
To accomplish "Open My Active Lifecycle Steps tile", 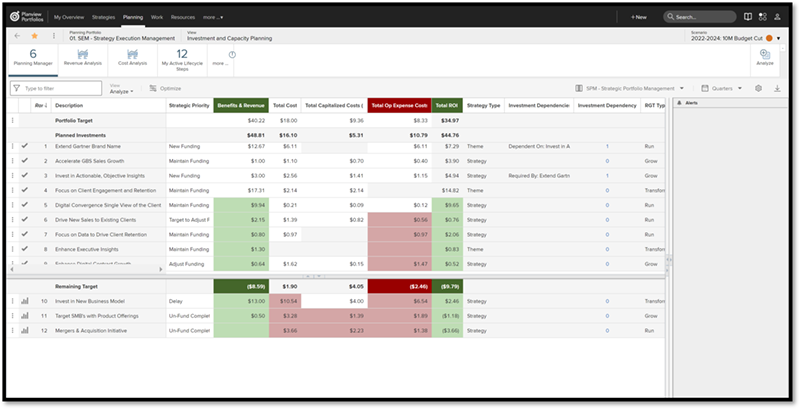I will coord(182,59).
